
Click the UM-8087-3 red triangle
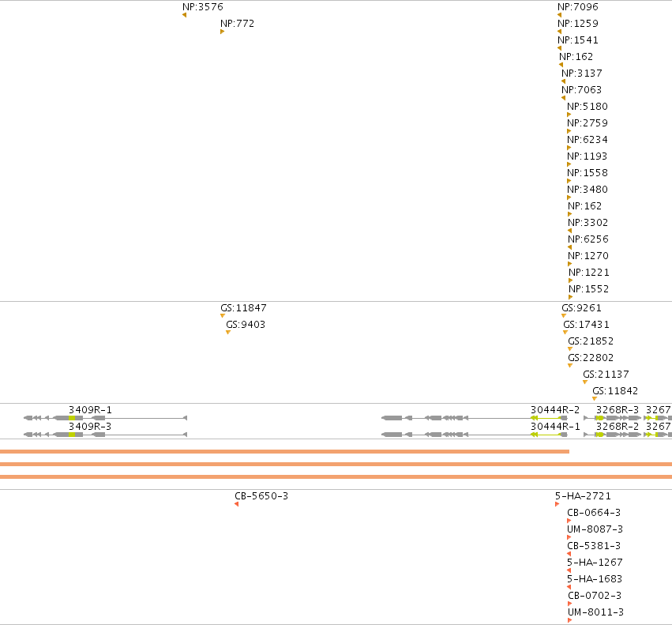click(569, 537)
